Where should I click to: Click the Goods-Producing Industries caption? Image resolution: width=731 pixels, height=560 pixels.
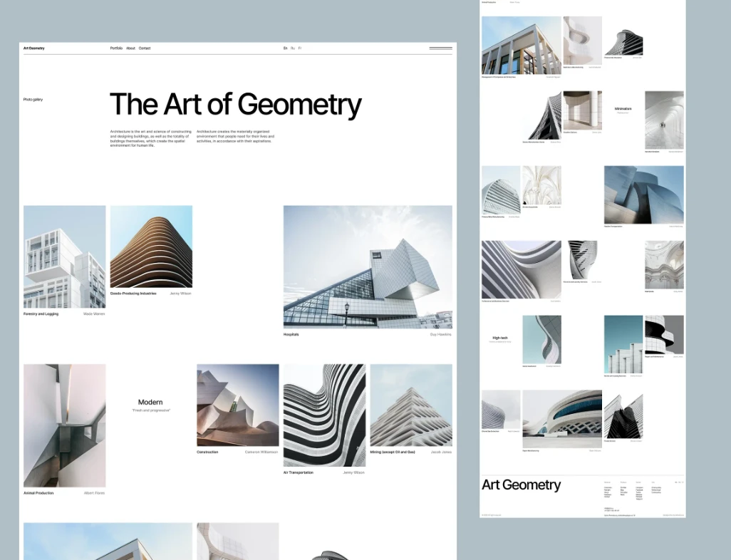click(133, 294)
